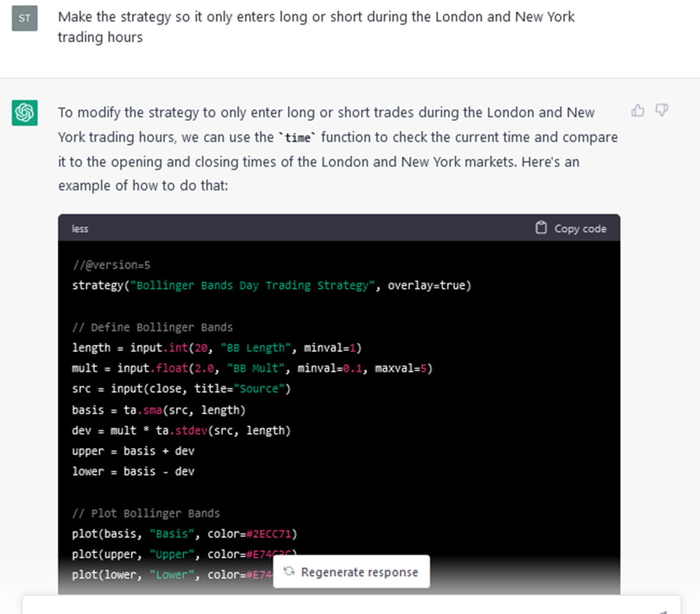Click the thumbs down feedback icon
The height and width of the screenshot is (614, 700).
click(x=662, y=111)
